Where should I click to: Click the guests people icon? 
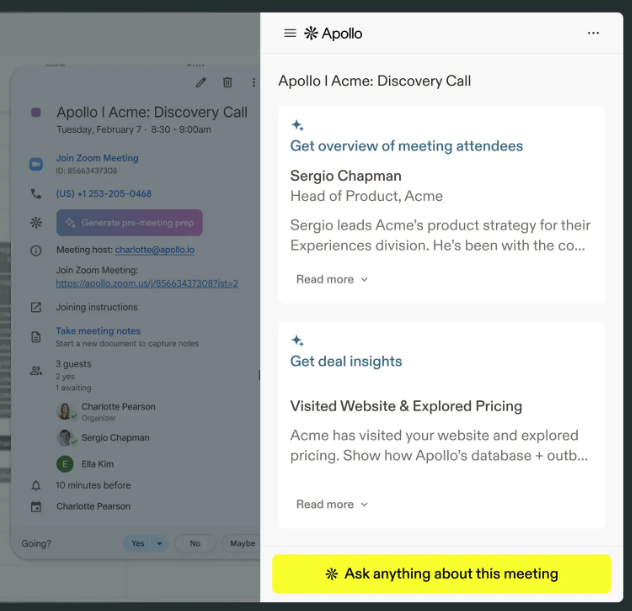click(36, 370)
